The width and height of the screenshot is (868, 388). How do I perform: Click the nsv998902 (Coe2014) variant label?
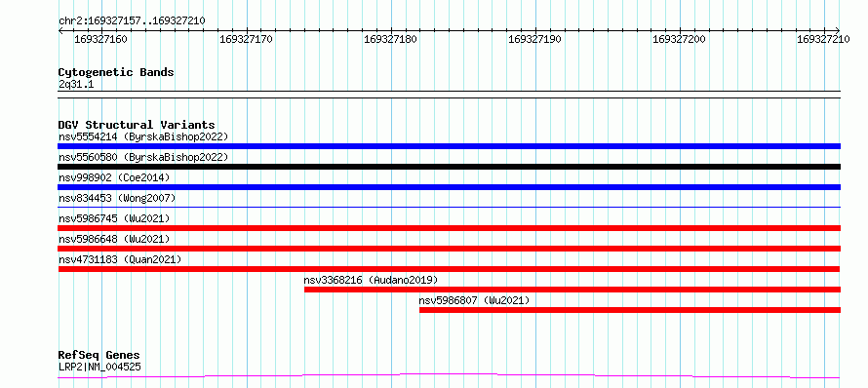pyautogui.click(x=114, y=177)
